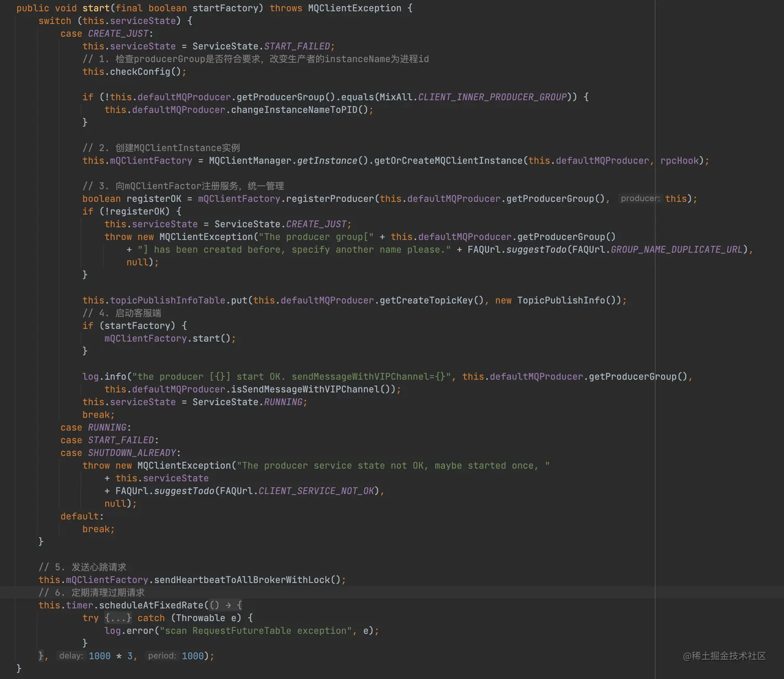The width and height of the screenshot is (784, 679).
Task: Click CLIENT_SERVICE_NOT_OK constant
Action: pyautogui.click(x=316, y=491)
